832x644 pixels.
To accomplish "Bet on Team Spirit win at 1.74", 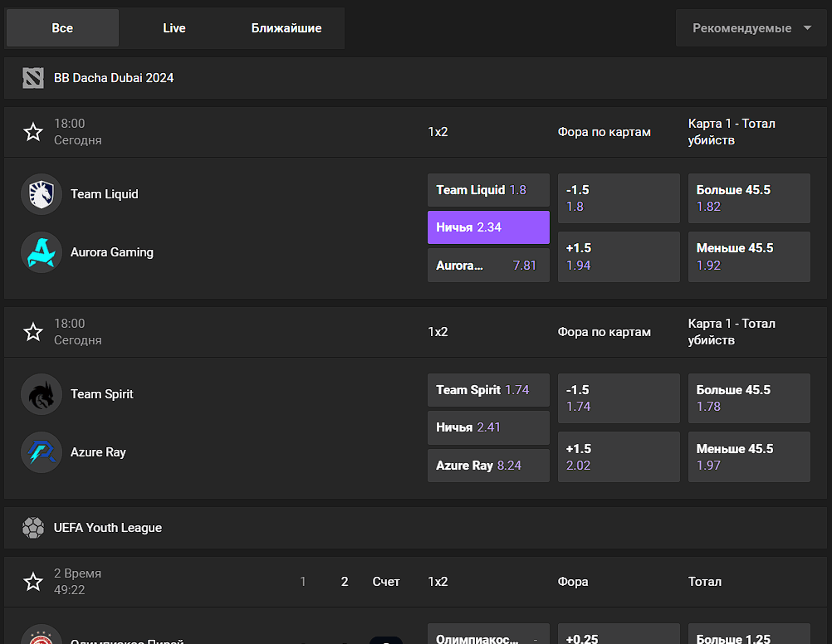I will click(489, 390).
